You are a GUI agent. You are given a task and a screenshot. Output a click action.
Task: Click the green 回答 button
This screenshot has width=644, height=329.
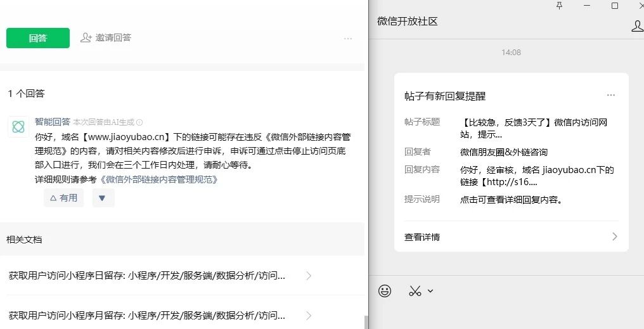click(x=38, y=38)
